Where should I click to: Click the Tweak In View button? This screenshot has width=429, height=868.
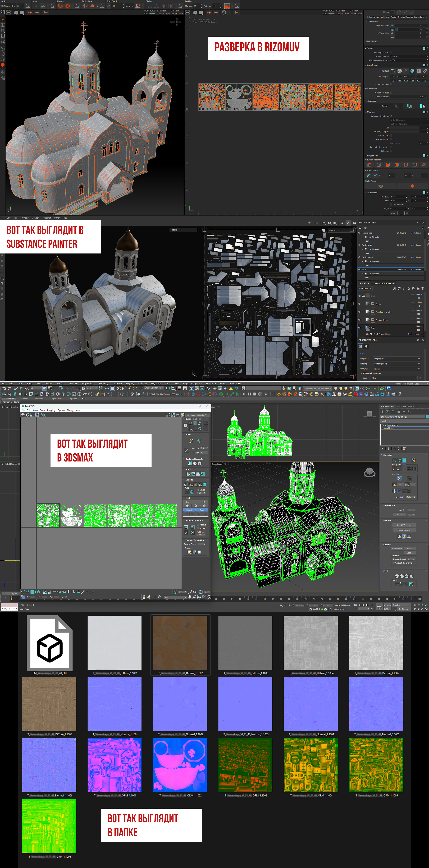coord(404,530)
